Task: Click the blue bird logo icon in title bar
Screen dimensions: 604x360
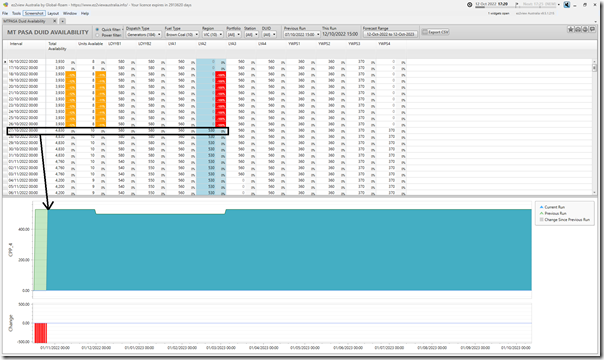Action: point(567,5)
